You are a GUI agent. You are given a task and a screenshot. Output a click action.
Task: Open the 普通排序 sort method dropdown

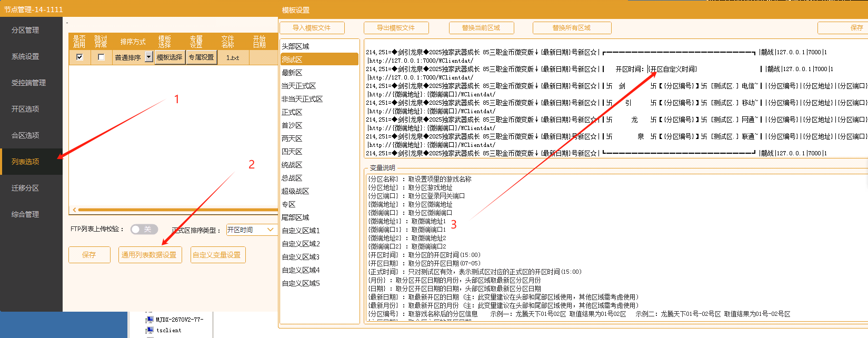point(149,57)
